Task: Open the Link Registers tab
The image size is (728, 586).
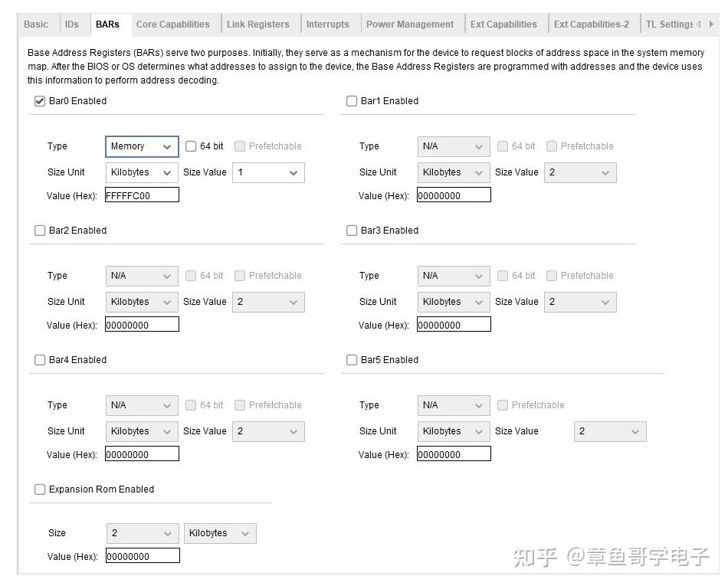Action: coord(258,25)
